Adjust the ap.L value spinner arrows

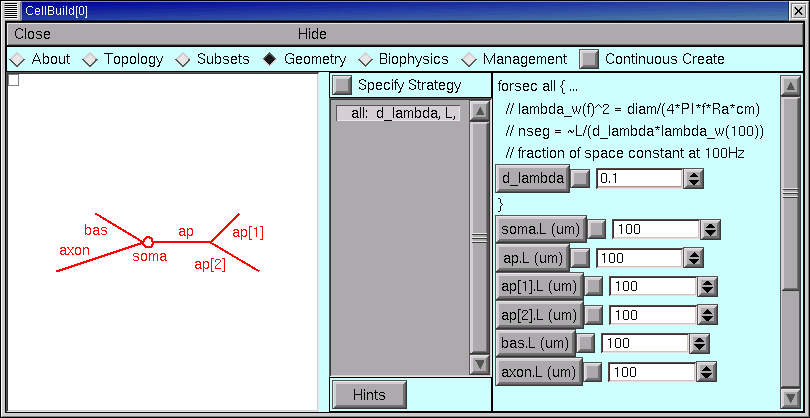(694, 258)
